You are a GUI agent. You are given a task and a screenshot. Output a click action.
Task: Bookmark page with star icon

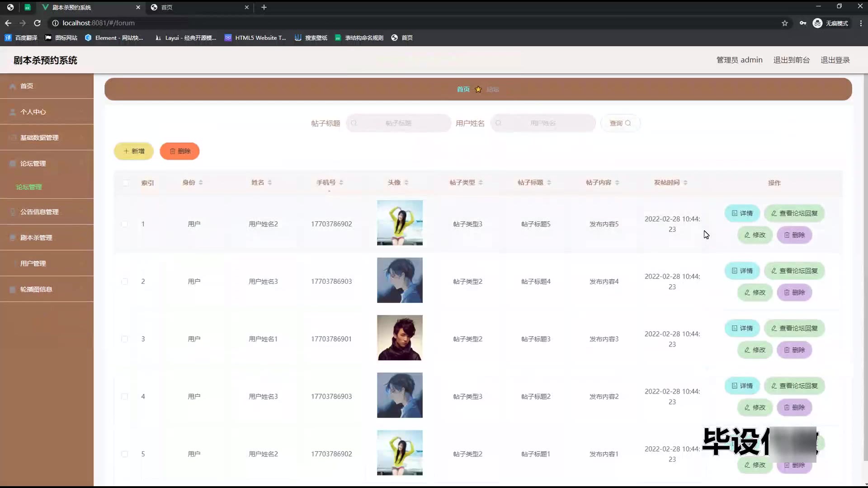785,23
